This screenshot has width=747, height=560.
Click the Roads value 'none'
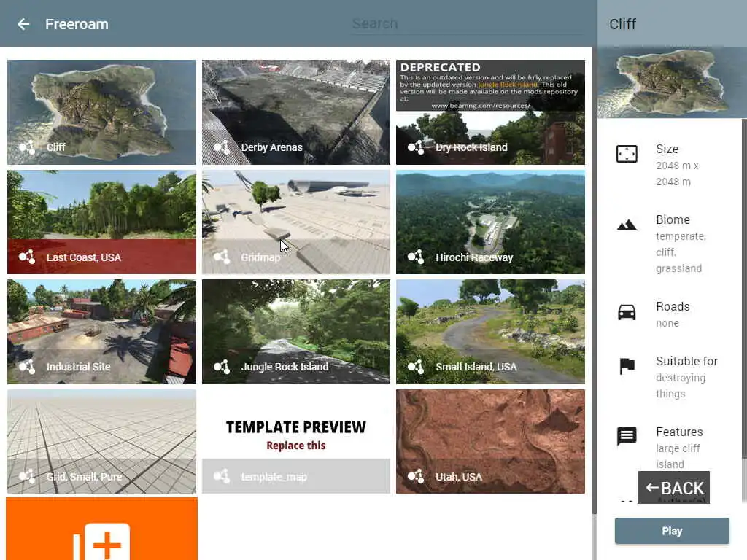[667, 323]
